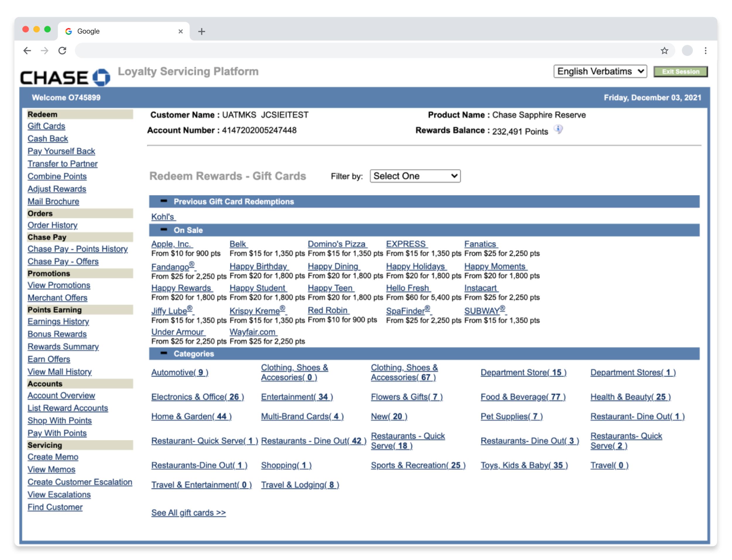
Task: Collapse the Categories section
Action: point(164,353)
